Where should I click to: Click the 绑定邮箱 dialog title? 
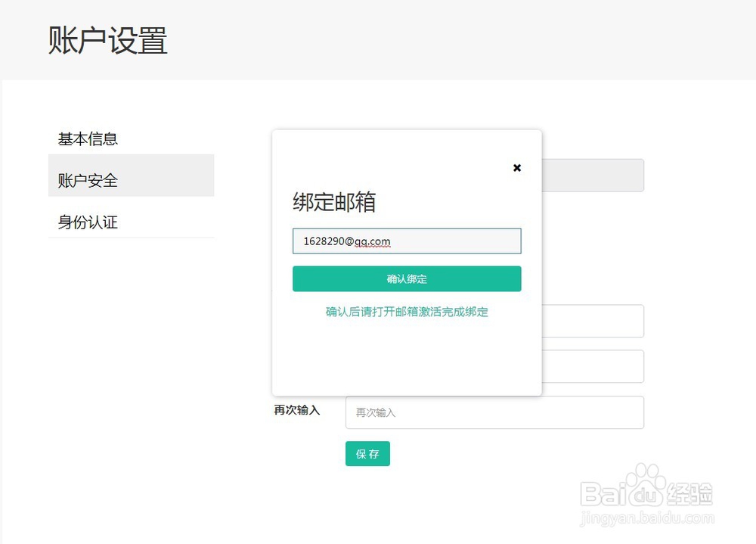[332, 202]
